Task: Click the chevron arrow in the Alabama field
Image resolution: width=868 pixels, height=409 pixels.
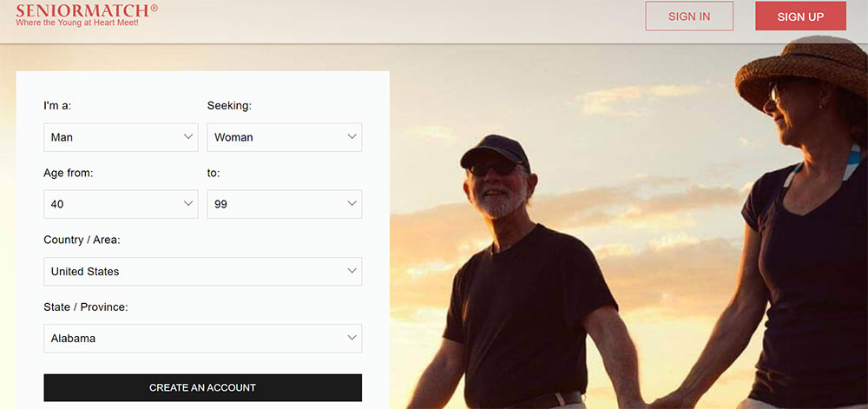Action: [352, 338]
